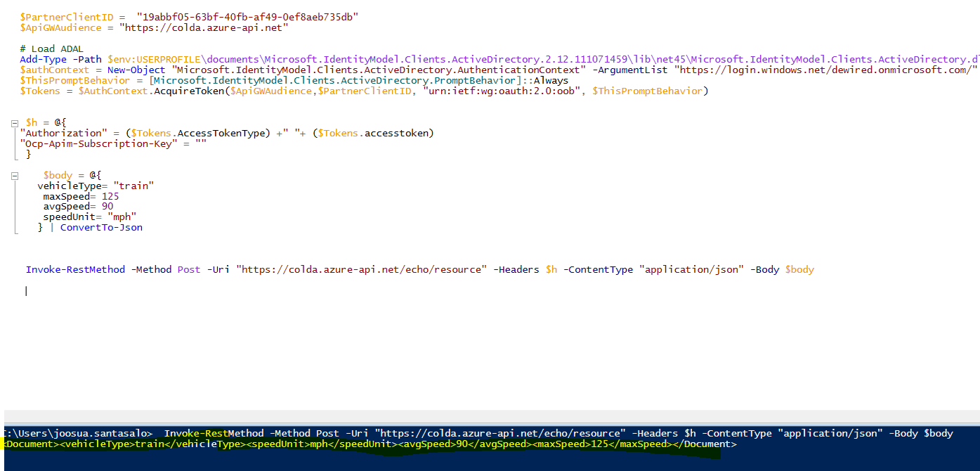Screen dimensions: 980x471
Task: Collapse the $body hashtable code block
Action: [15, 175]
